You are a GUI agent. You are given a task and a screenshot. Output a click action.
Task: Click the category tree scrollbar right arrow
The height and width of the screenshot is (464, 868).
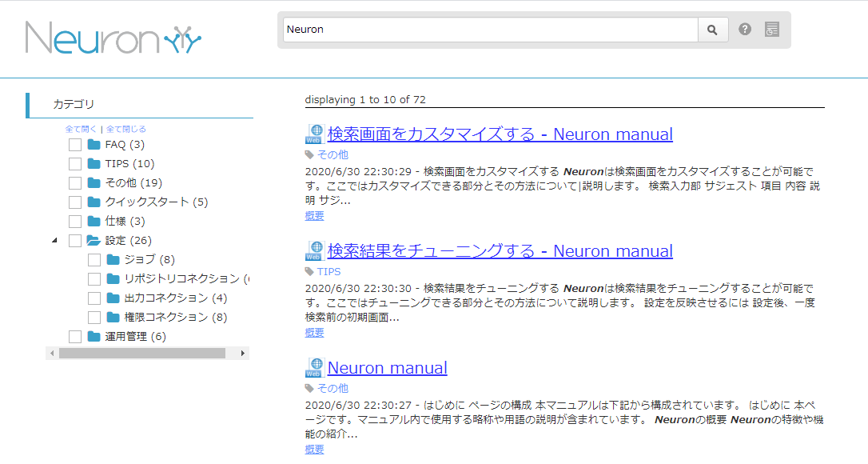tap(242, 353)
